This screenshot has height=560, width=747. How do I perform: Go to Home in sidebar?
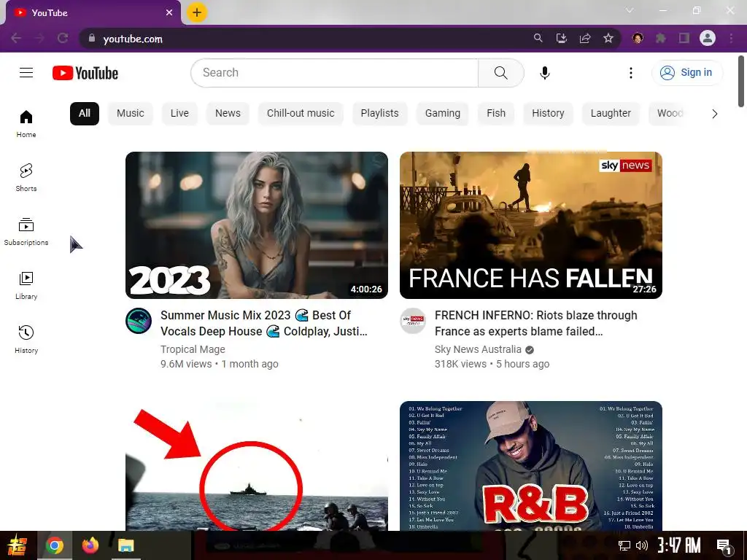point(26,124)
